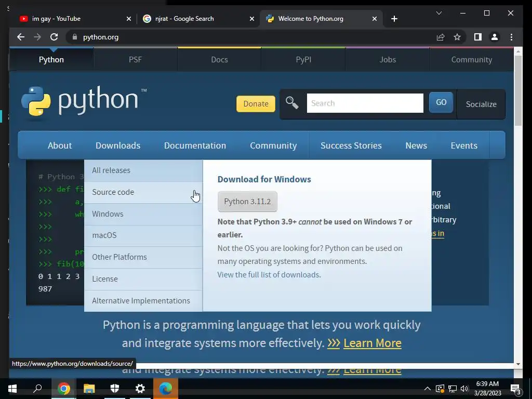Show hidden tray icons chevron

click(x=428, y=389)
